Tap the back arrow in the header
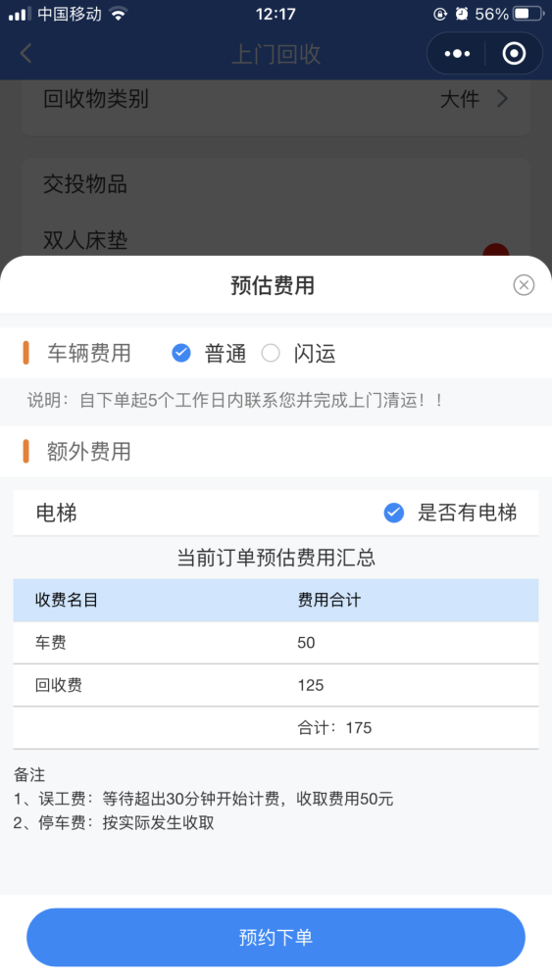552x980 pixels. [x=25, y=54]
